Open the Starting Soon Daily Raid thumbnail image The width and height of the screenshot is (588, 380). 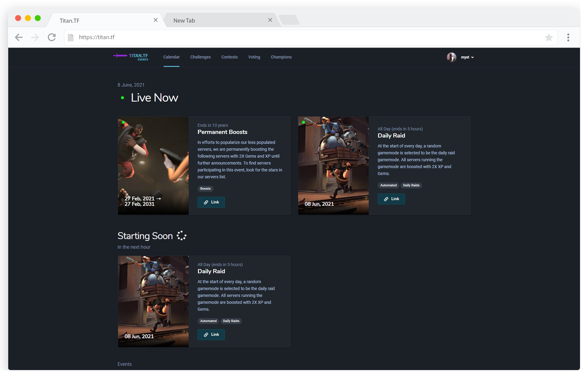pyautogui.click(x=153, y=302)
